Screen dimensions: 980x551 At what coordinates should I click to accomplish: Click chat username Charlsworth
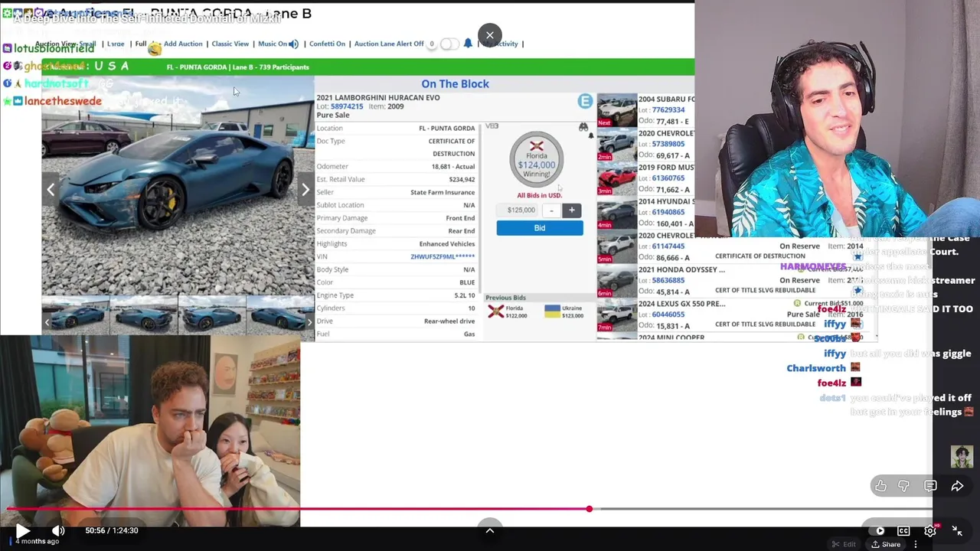815,368
